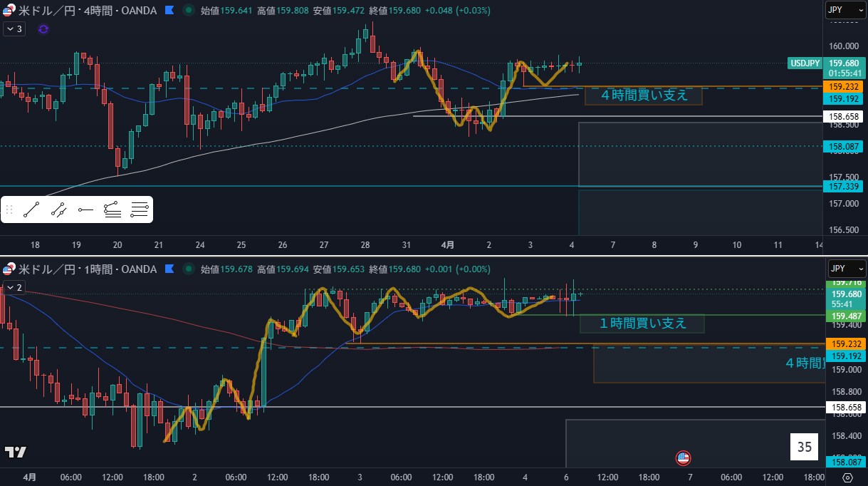Viewport: 868px width, 486px height.
Task: Click the blue flag on the 4-hour chart title
Action: coord(169,11)
